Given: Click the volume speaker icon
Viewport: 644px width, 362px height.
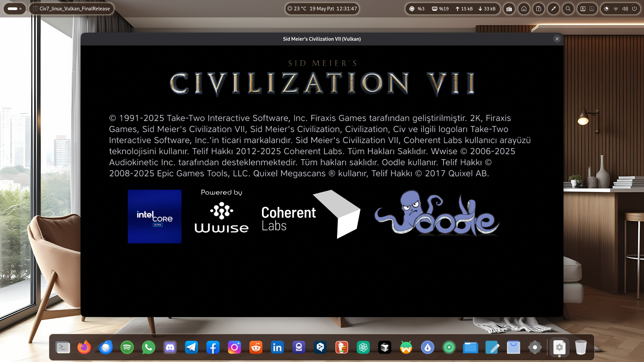Looking at the screenshot, I should click(x=625, y=9).
